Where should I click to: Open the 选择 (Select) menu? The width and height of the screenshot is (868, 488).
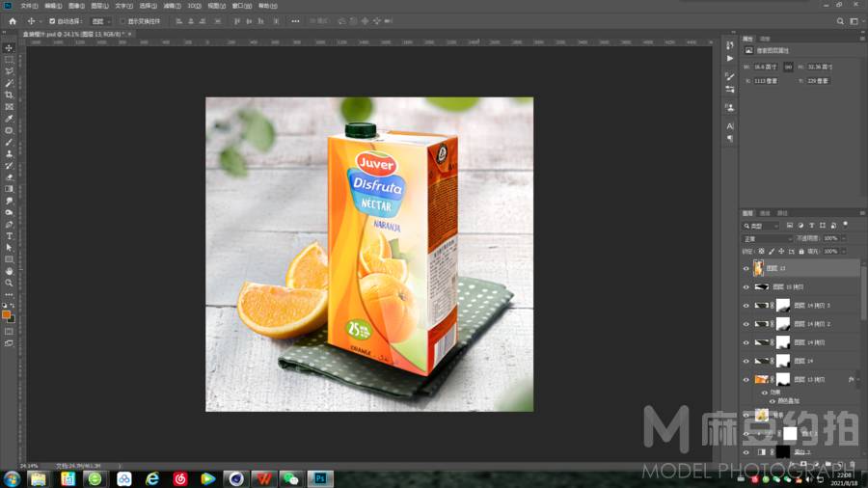pos(148,6)
